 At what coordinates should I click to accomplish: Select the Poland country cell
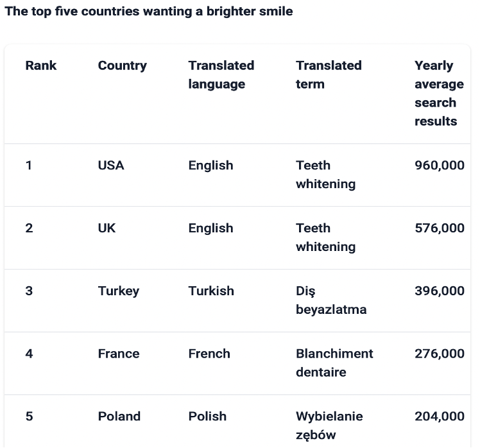point(119,417)
